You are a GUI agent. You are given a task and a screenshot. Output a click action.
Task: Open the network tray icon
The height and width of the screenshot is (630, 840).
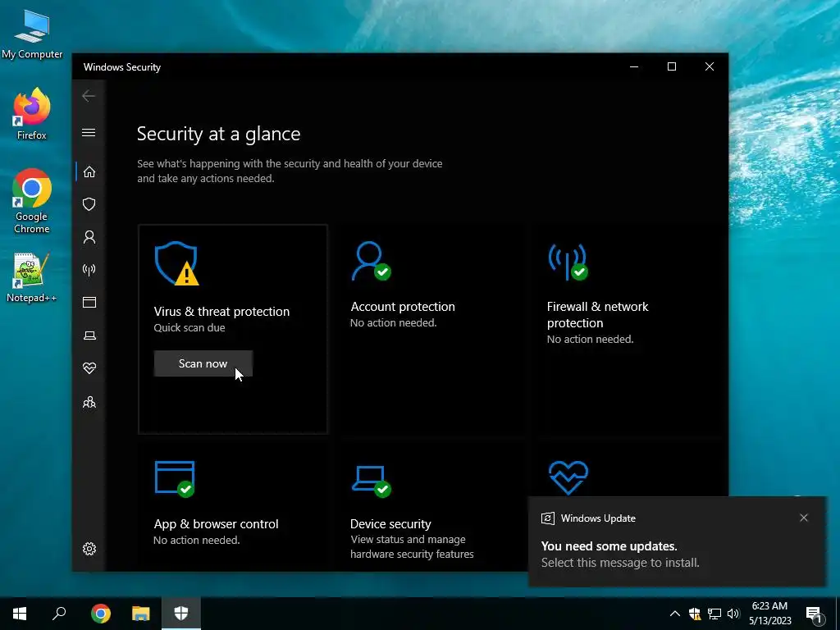click(714, 614)
